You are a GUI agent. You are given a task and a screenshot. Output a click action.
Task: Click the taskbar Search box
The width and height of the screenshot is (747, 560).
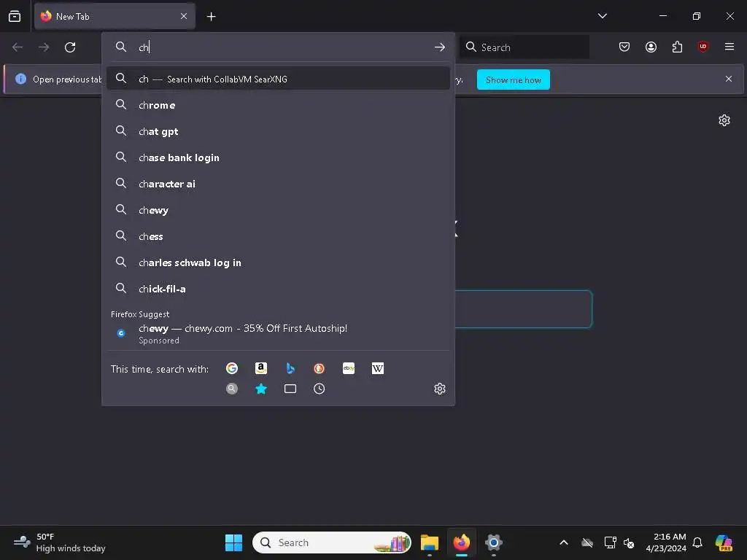[332, 542]
